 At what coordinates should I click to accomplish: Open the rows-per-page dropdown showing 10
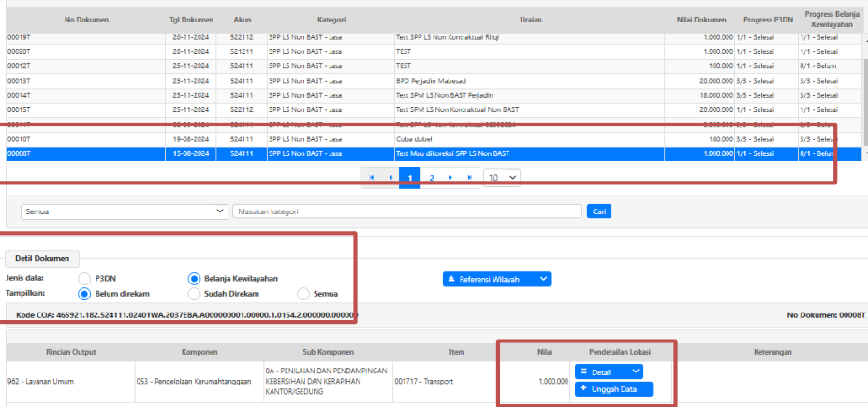[x=502, y=176]
